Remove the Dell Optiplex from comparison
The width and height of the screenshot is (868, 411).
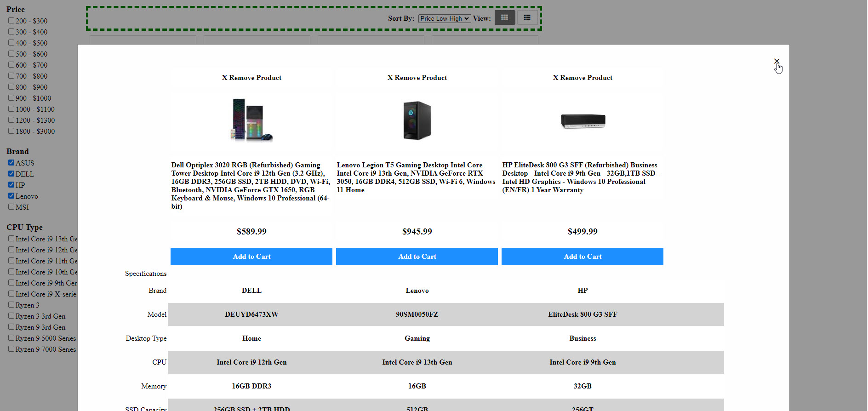(251, 78)
